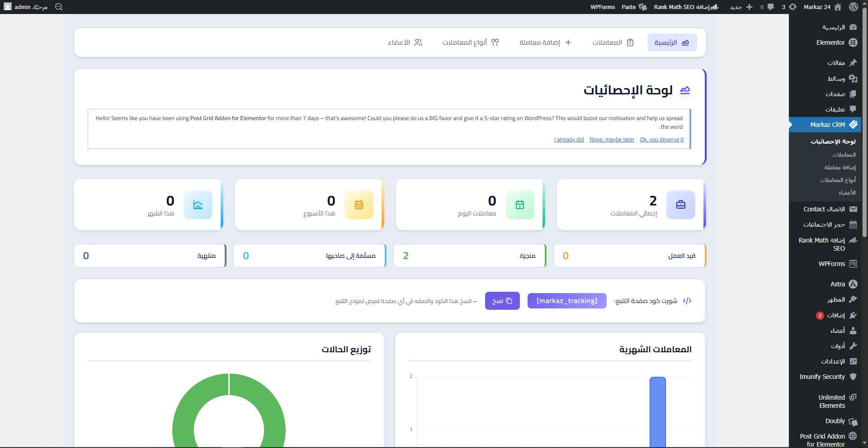Click the أعضاء users icon in sidebar

853,331
